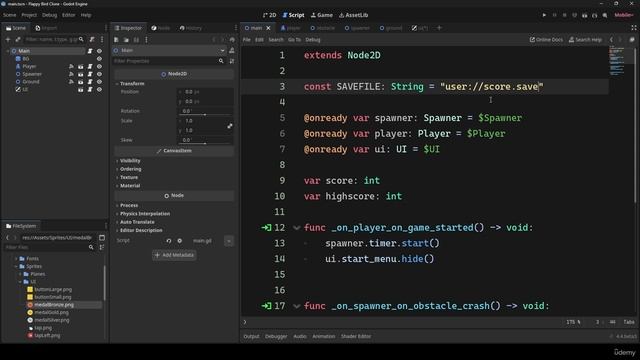Screen dimensions: 640x360
Task: Open the script attached to Main node
Action: [x=90, y=51]
